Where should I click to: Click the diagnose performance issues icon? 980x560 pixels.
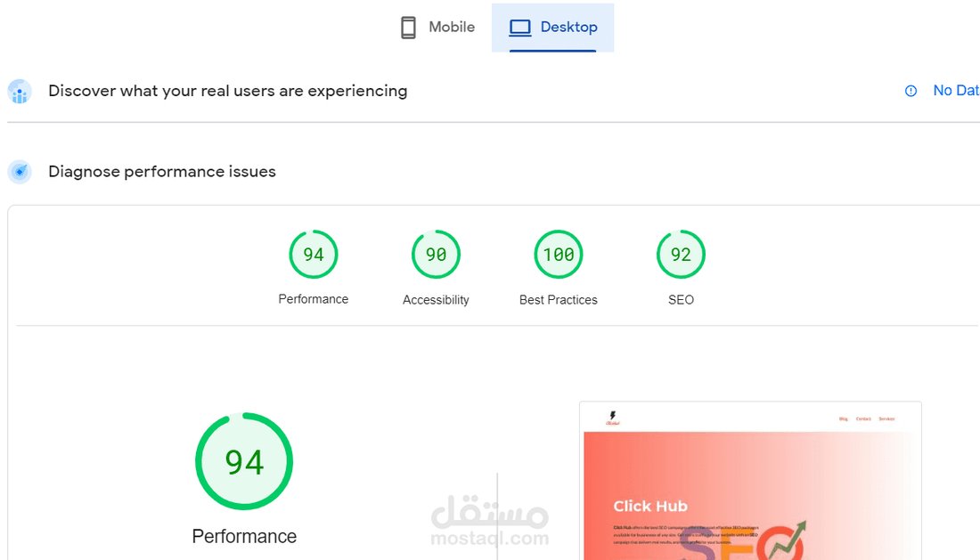click(x=20, y=172)
